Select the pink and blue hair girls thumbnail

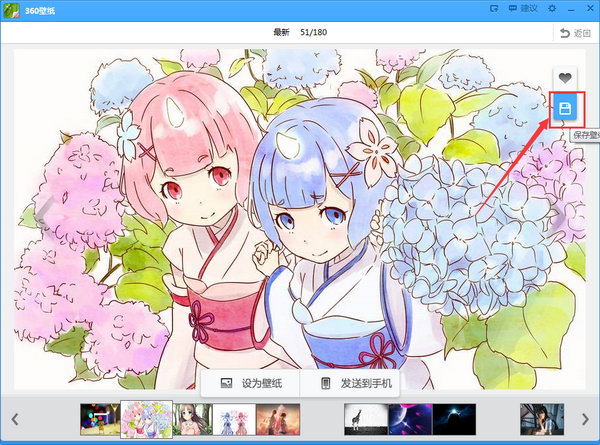pos(147,419)
